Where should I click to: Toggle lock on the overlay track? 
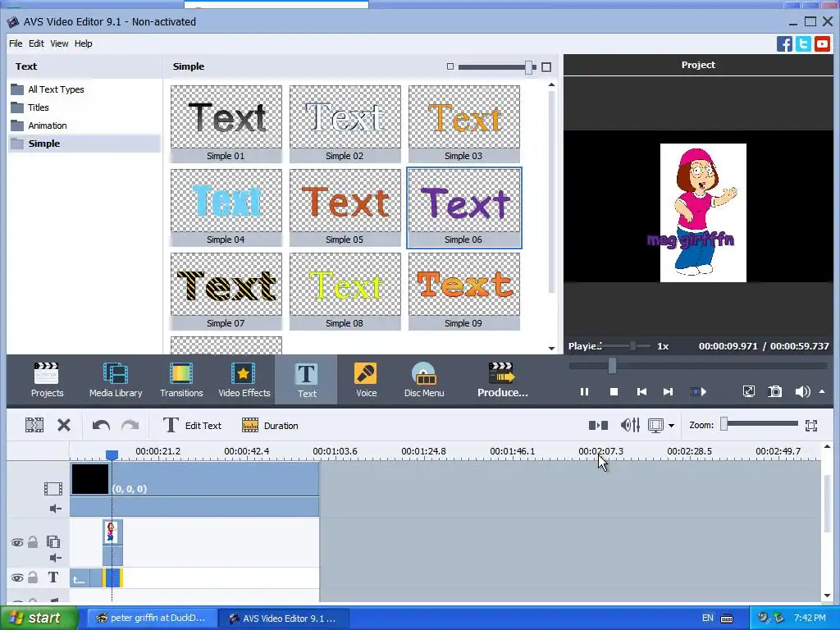pos(33,542)
